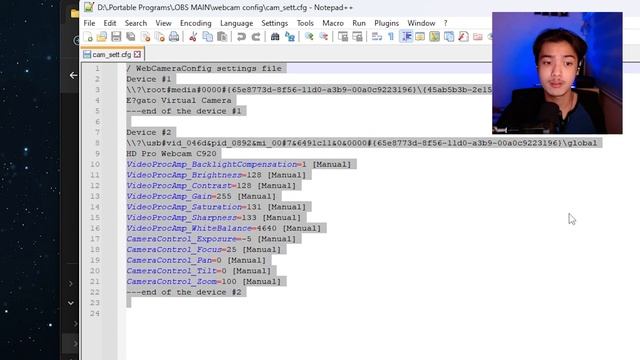Image resolution: width=640 pixels, height=360 pixels.
Task: Click the Save All toolbar icon
Action: pyautogui.click(x=131, y=37)
